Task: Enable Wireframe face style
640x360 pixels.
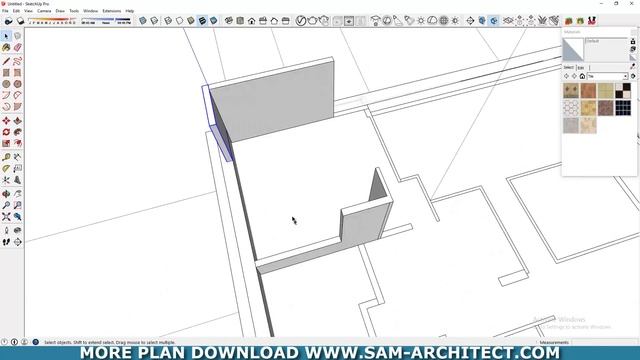Action: click(x=168, y=20)
